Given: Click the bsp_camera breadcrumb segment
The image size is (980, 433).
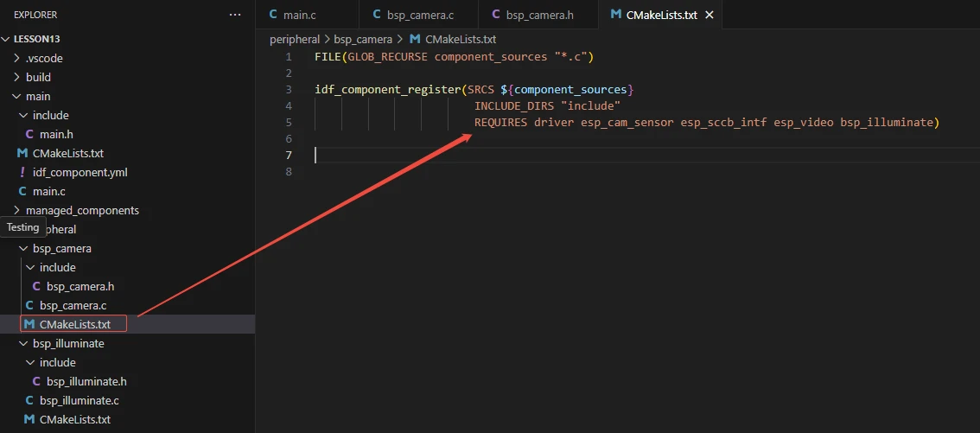Looking at the screenshot, I should coord(364,39).
